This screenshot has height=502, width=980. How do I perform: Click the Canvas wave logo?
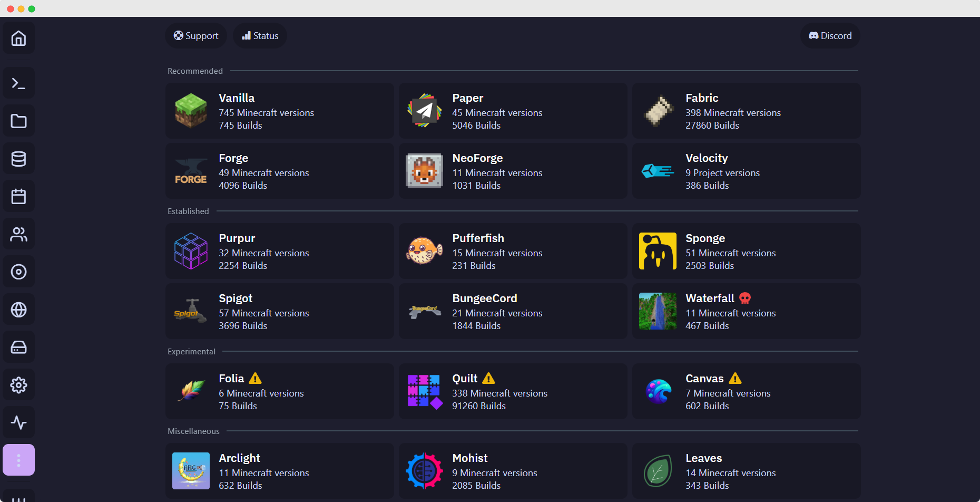coord(658,391)
